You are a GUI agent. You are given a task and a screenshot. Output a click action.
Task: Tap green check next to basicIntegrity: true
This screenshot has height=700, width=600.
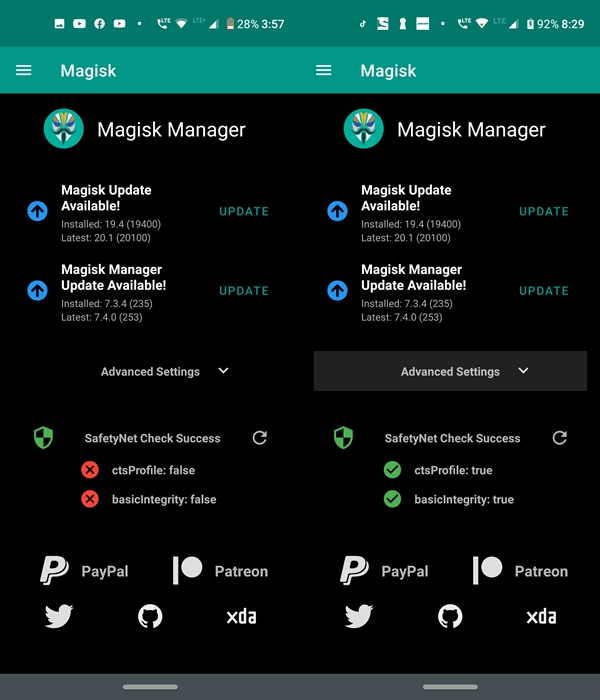tap(392, 499)
